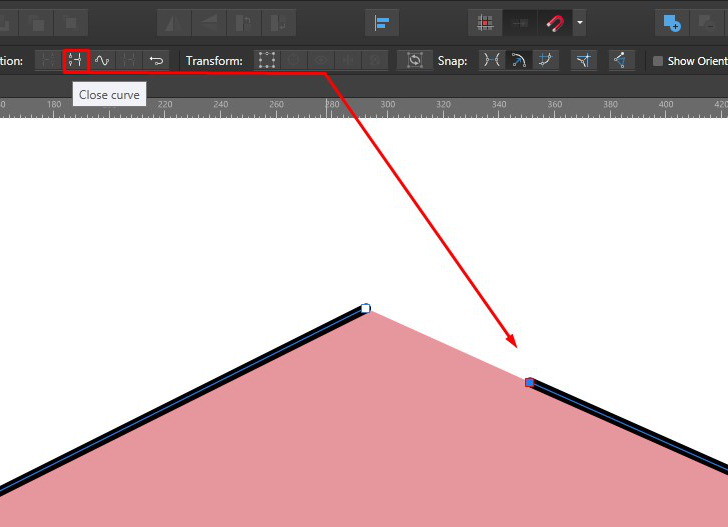
Task: Toggle Force pixel alignment grid icon
Action: point(485,23)
